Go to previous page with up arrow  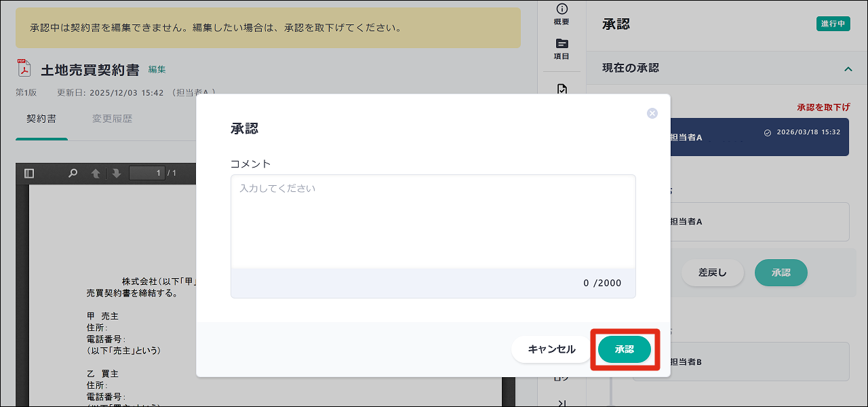96,174
